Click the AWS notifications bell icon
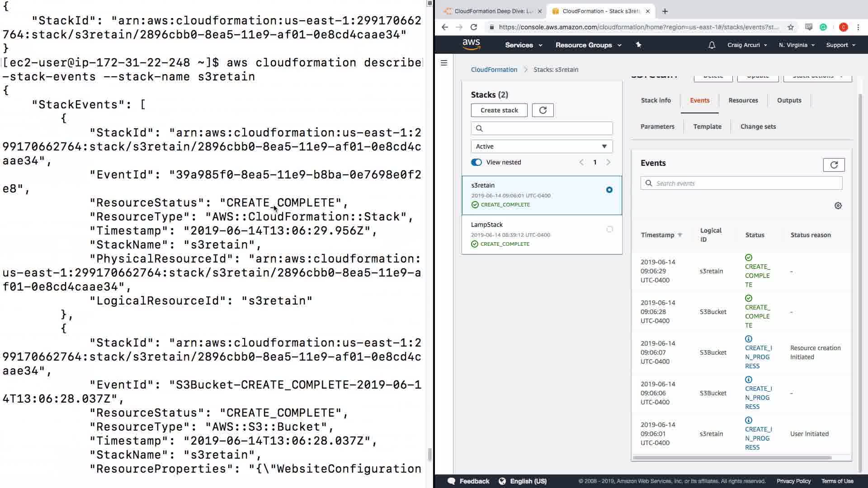 point(712,45)
